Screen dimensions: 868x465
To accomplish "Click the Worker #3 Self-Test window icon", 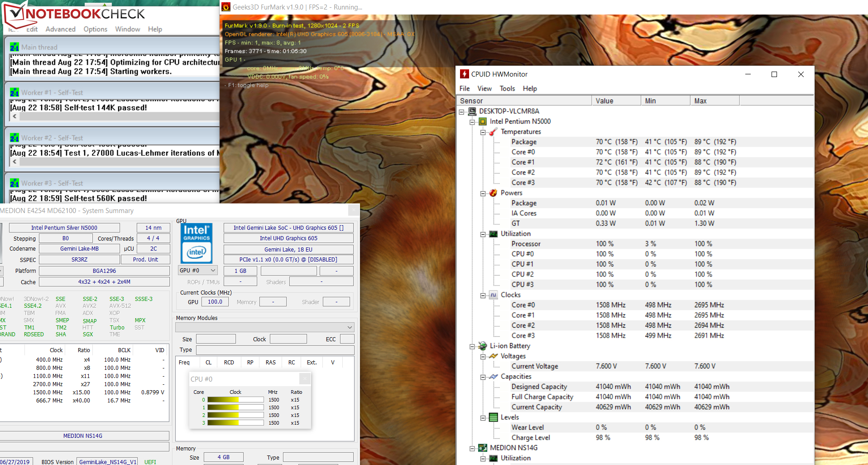I will click(14, 183).
